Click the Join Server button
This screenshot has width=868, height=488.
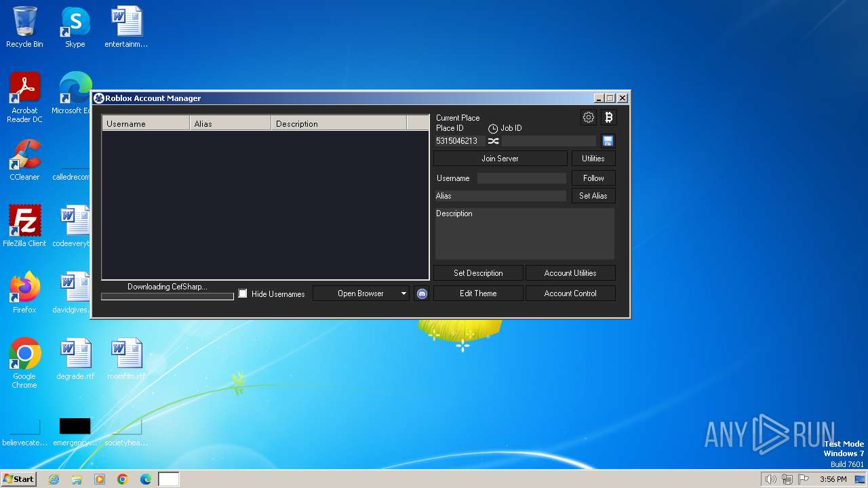tap(500, 159)
